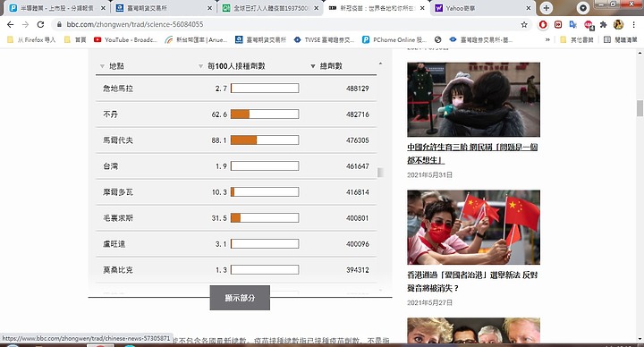
Task: Go back to the previous page
Action: [11, 25]
